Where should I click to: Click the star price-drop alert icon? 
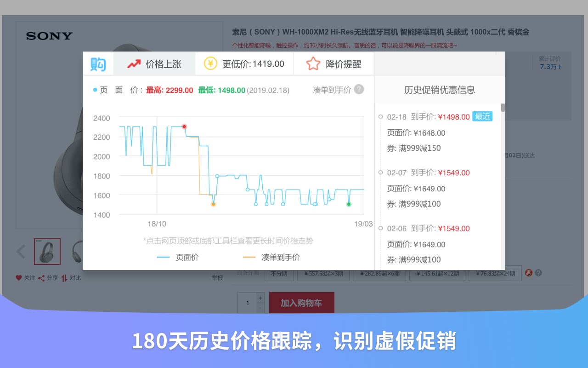[313, 63]
